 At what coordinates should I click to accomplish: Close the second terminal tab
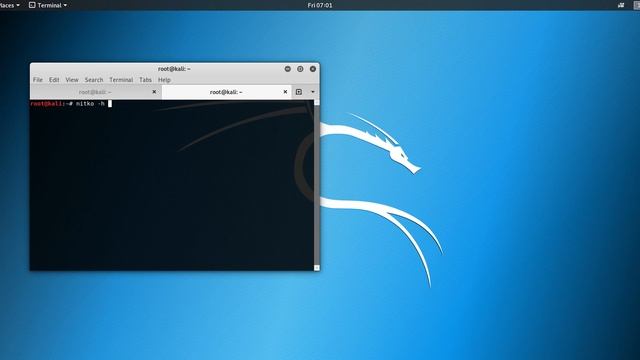[x=285, y=92]
